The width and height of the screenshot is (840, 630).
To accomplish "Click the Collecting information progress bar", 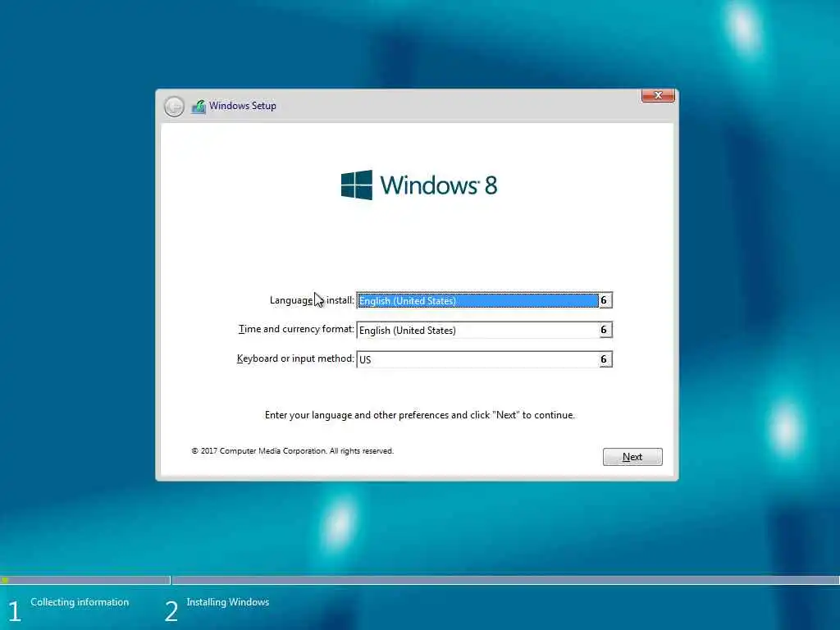I will pos(85,580).
